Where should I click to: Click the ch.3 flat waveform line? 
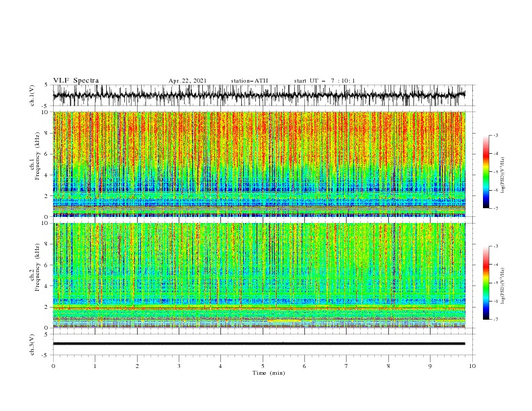point(259,344)
